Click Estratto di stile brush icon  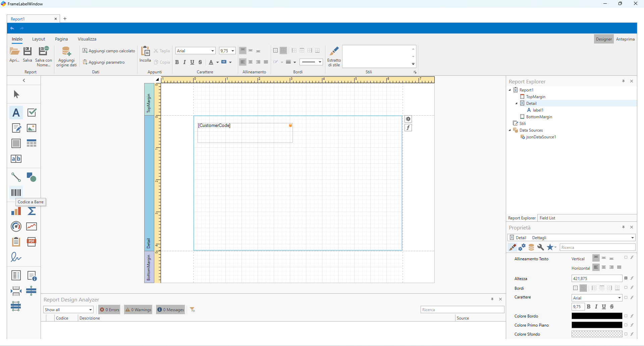click(x=334, y=57)
